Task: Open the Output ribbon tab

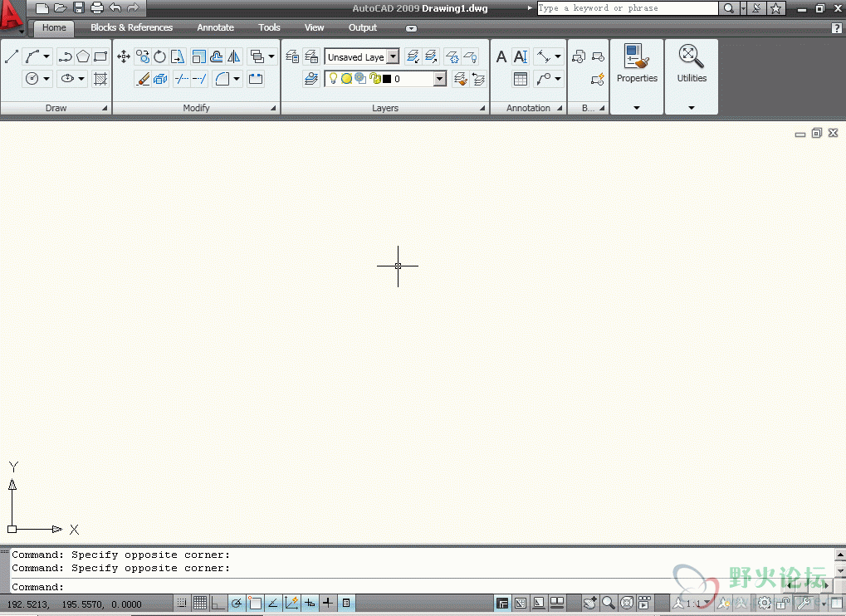Action: (x=363, y=27)
